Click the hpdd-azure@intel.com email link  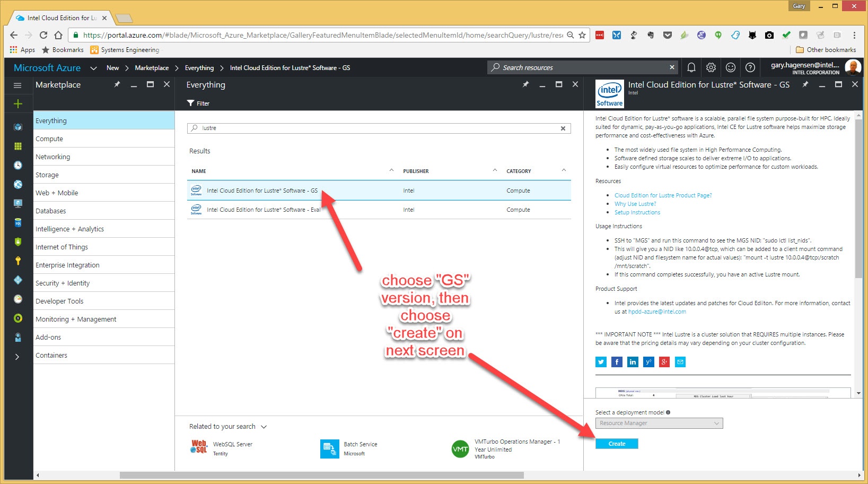[x=657, y=312]
